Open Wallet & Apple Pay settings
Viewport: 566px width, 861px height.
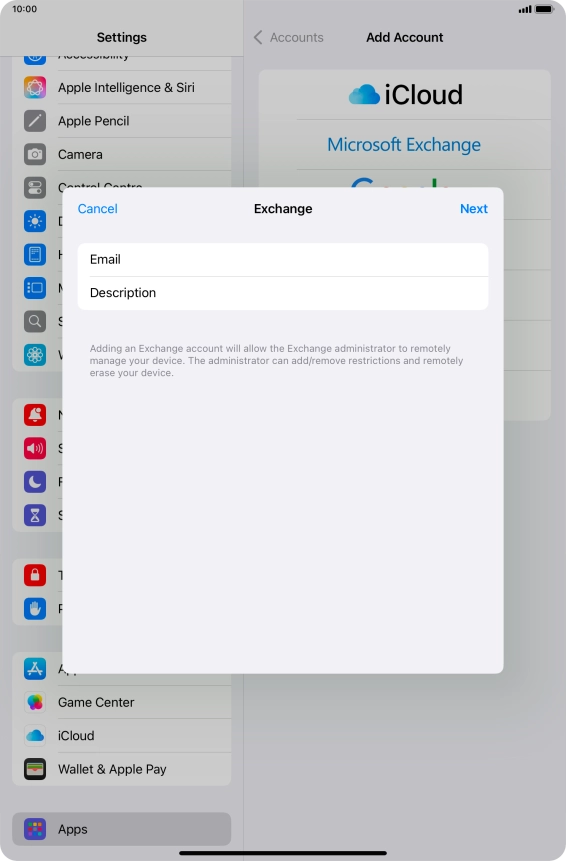point(121,769)
